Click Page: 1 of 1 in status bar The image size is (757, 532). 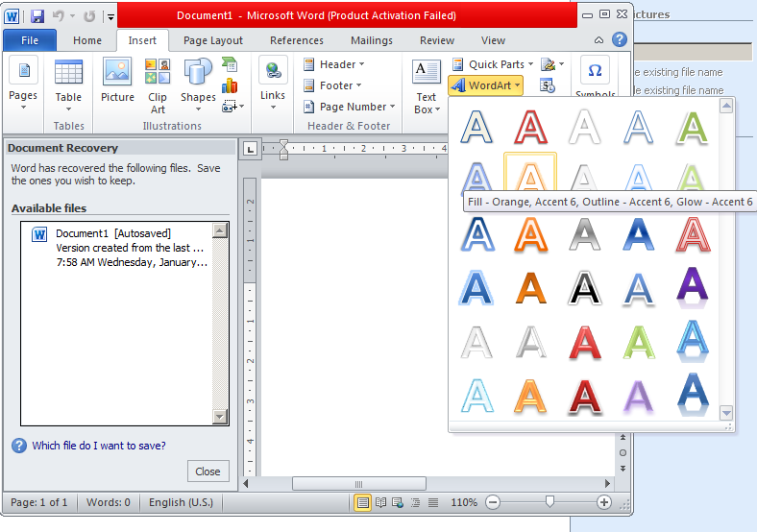[38, 502]
